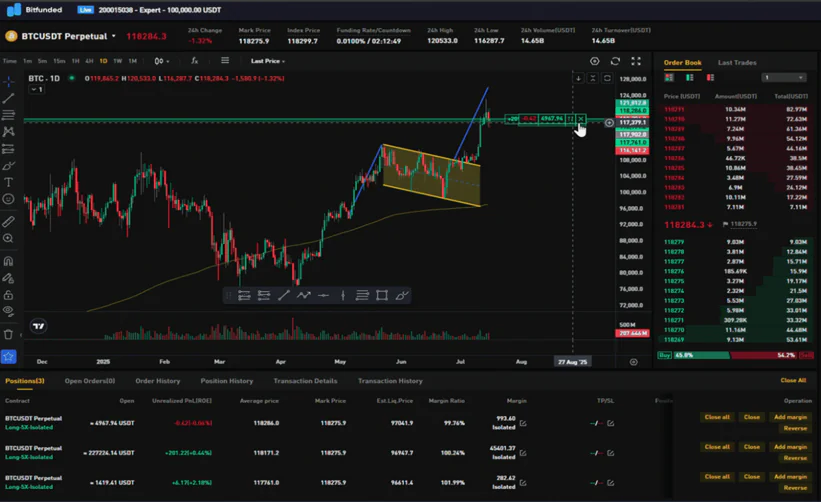821x502 pixels.
Task: Select the vertical line tool in floating toolbar
Action: [343, 295]
